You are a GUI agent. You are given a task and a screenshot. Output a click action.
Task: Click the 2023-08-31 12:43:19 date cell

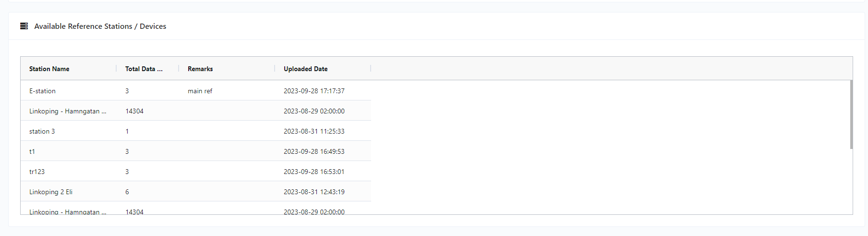tap(314, 192)
